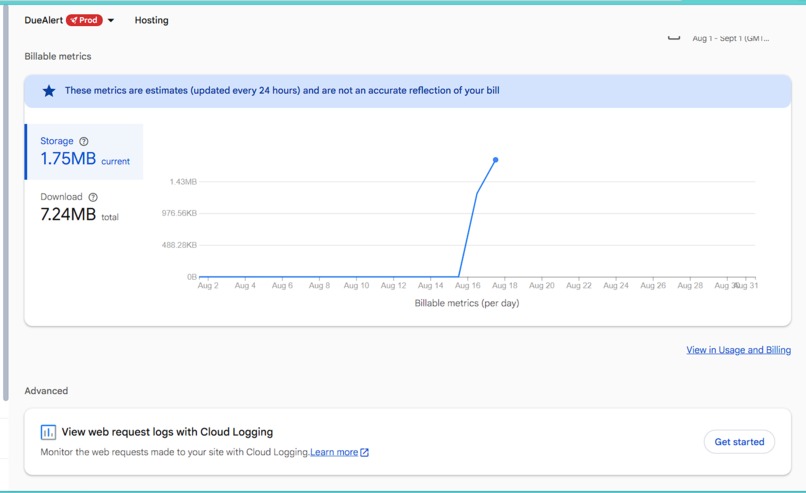Click the estimates notice banner text
This screenshot has height=493, width=806.
pyautogui.click(x=282, y=90)
